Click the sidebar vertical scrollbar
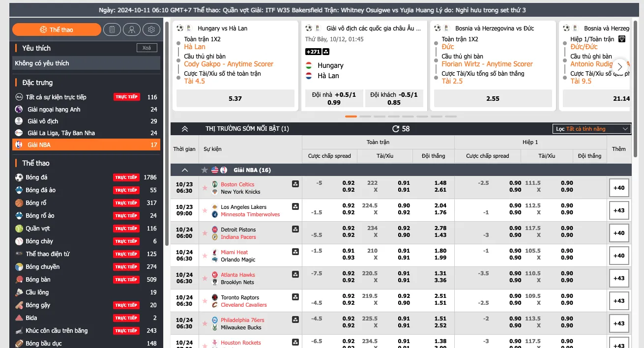The height and width of the screenshot is (348, 644). (x=167, y=133)
